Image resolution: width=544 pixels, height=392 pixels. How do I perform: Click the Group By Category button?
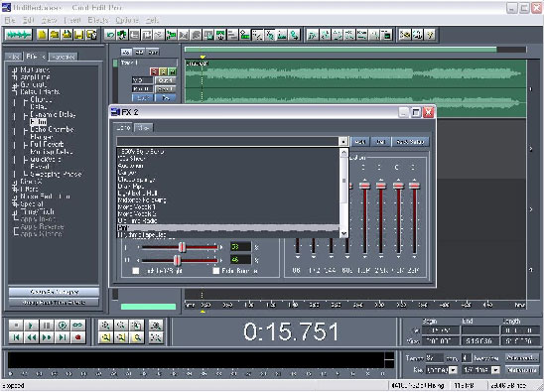click(x=54, y=292)
